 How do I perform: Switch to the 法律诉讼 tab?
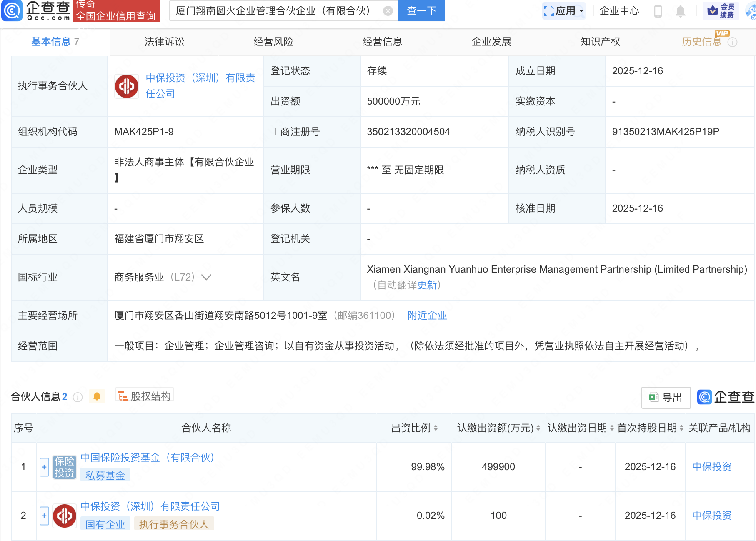tap(164, 42)
